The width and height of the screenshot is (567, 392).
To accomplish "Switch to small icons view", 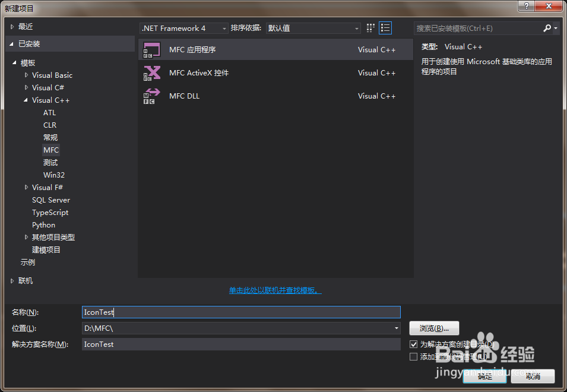I will tap(370, 28).
